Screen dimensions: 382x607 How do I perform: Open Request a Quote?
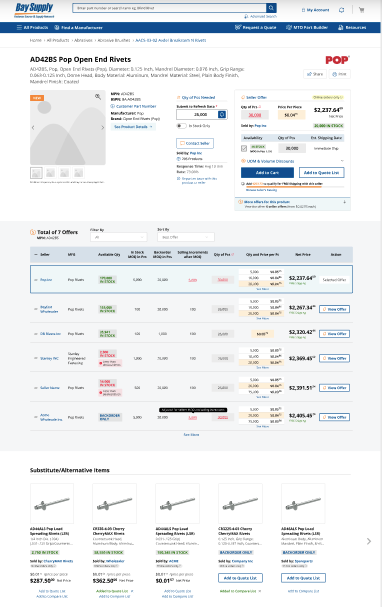pos(256,27)
